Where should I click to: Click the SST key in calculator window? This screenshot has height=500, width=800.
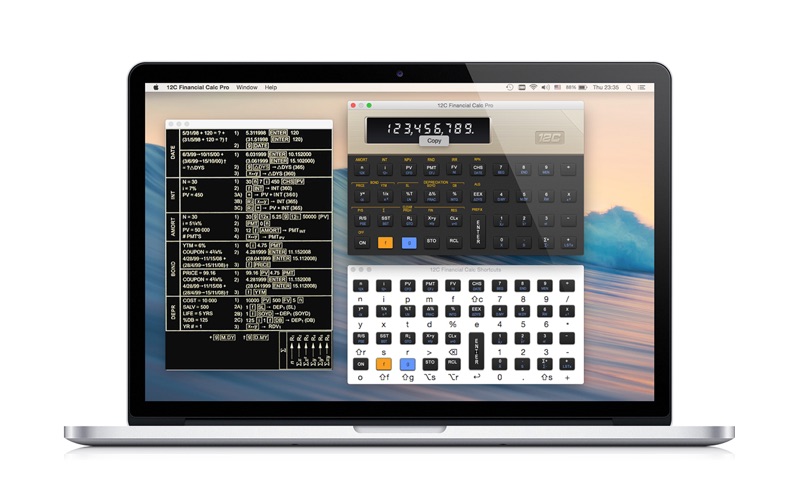[x=385, y=220]
